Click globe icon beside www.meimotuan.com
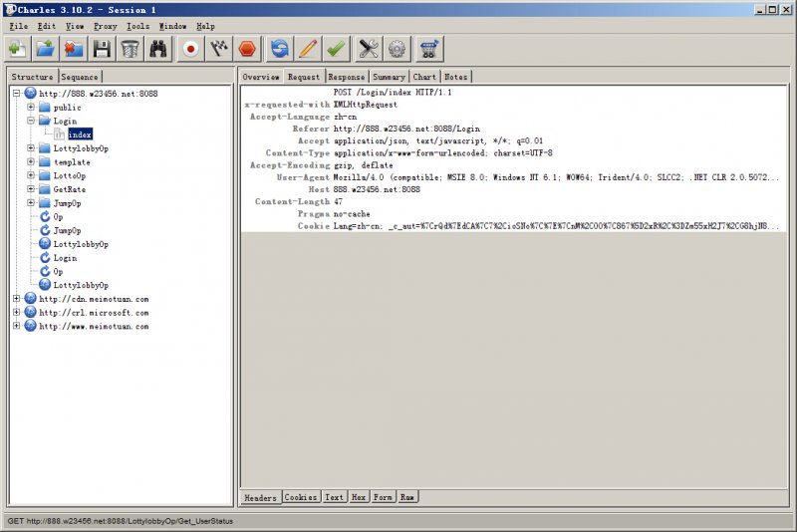The height and width of the screenshot is (532, 797). [x=31, y=326]
